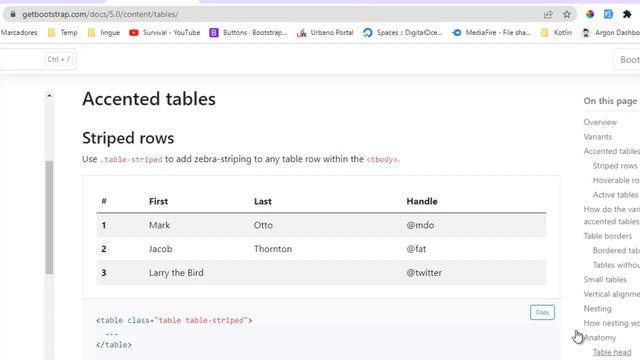
Task: Open the blue square browser extension
Action: 608,14
